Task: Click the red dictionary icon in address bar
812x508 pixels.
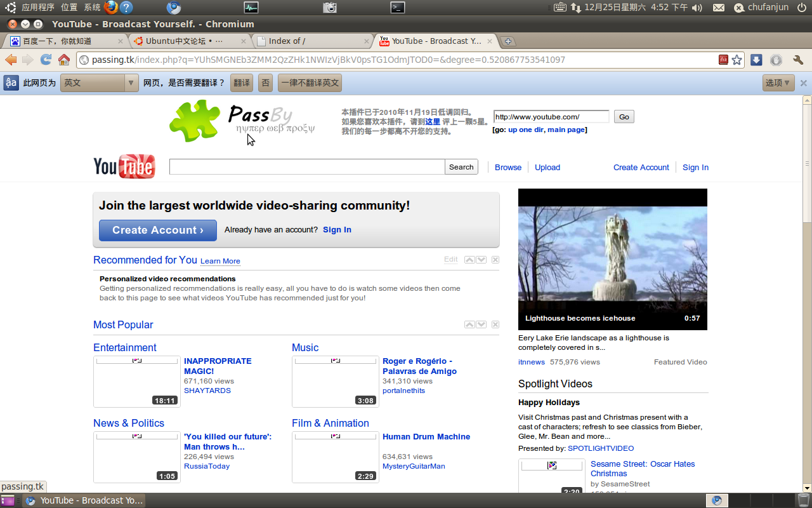Action: tap(723, 60)
